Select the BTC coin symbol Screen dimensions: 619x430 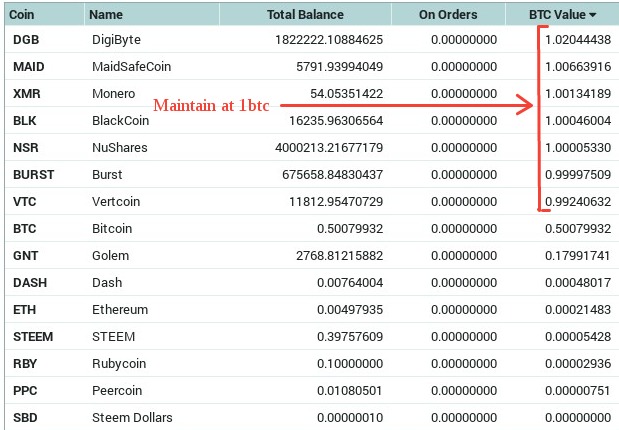coord(24,229)
